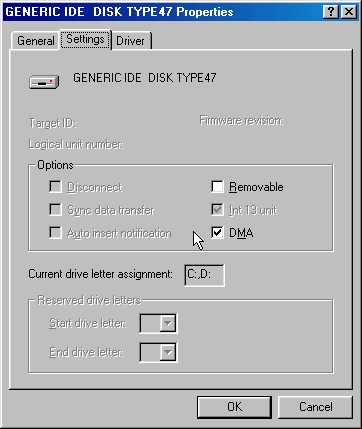The image size is (362, 429).
Task: Confirm with the OK button
Action: (x=234, y=407)
